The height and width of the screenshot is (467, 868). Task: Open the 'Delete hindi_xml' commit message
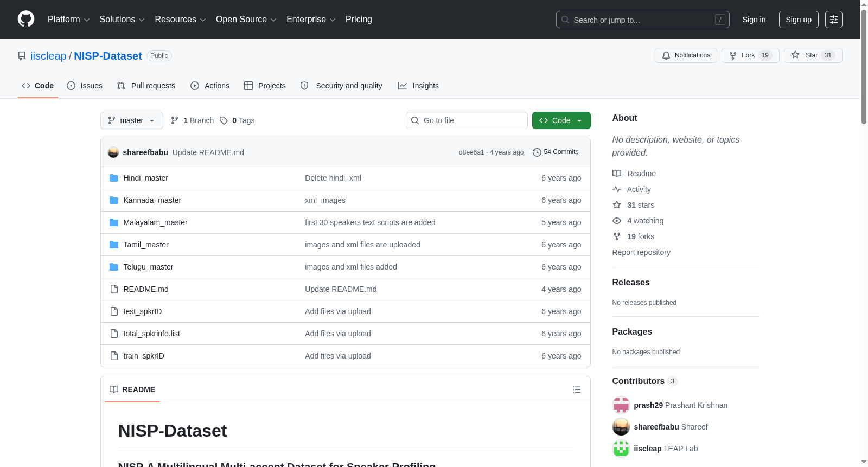(x=333, y=178)
